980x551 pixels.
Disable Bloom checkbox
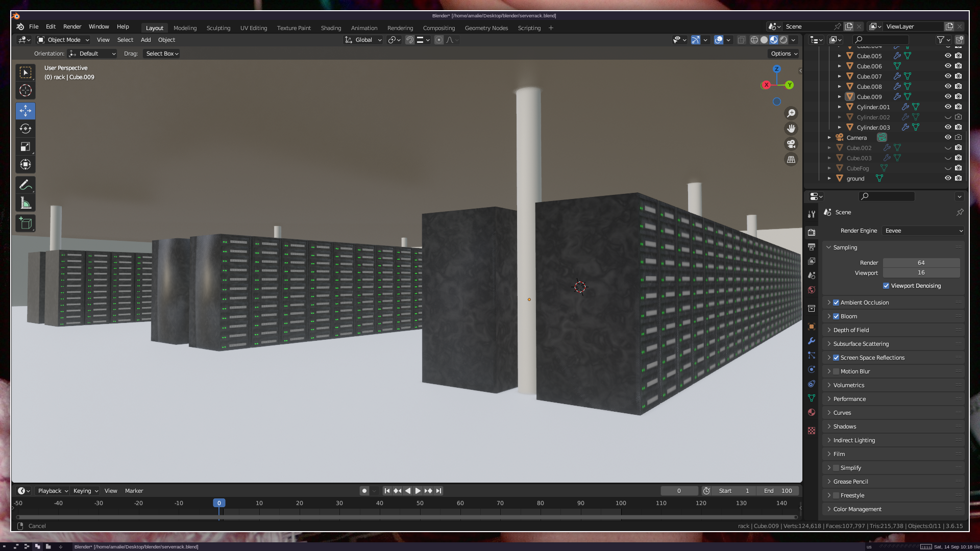[836, 316]
